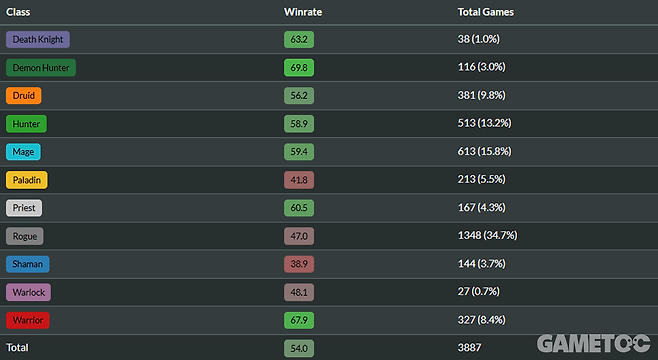This screenshot has width=658, height=360.
Task: Click the 38.9 Shaman winrate chip
Action: (299, 264)
